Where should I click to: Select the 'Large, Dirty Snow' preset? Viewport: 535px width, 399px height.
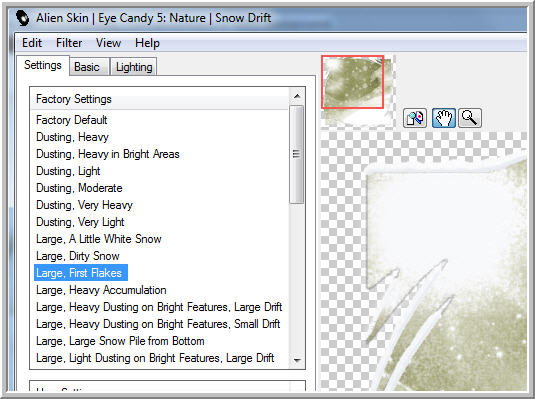78,256
